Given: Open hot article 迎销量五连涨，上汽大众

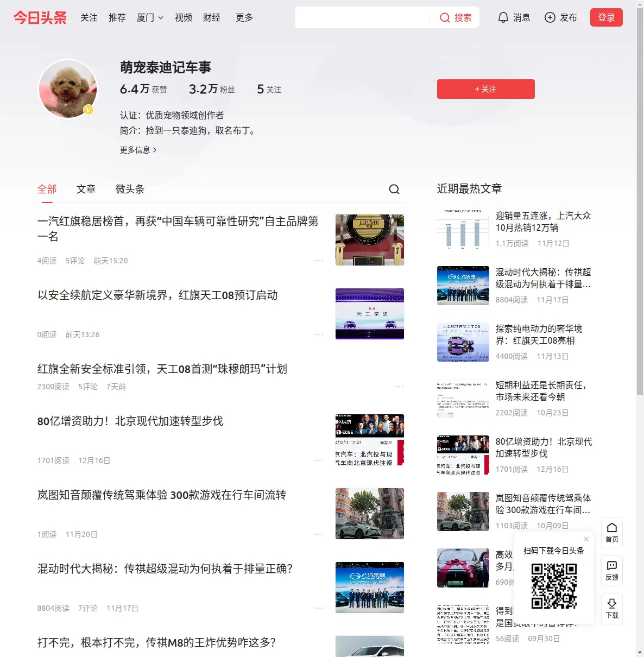Looking at the screenshot, I should tap(543, 222).
